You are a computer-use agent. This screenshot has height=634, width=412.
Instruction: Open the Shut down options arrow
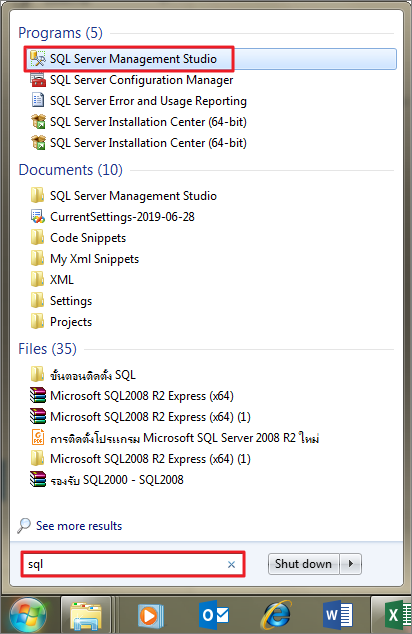(351, 564)
